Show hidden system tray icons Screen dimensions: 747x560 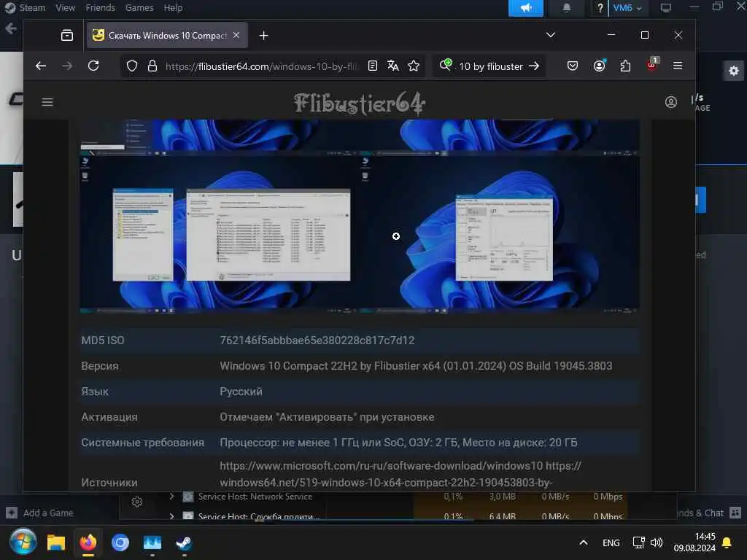pyautogui.click(x=583, y=542)
